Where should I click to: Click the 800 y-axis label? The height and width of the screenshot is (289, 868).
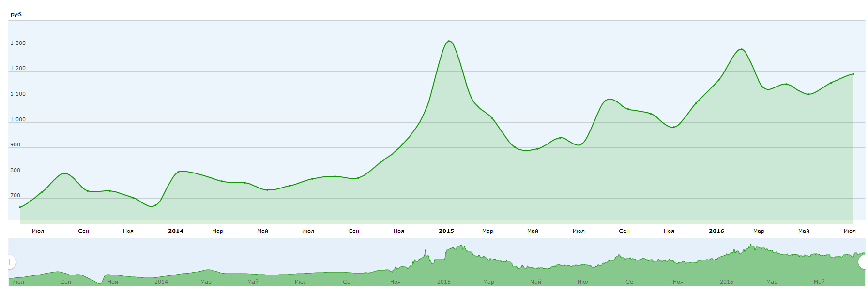(x=15, y=170)
